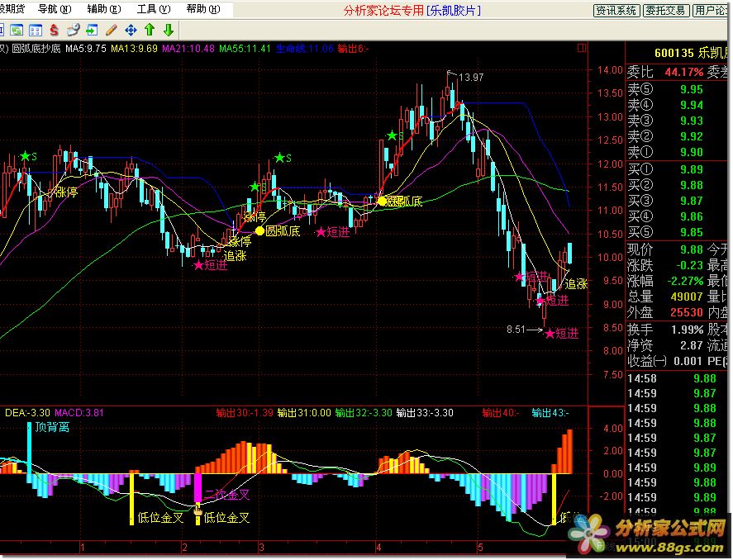Click the MACD:3.81 value label
The width and height of the screenshot is (733, 560).
pyautogui.click(x=79, y=413)
